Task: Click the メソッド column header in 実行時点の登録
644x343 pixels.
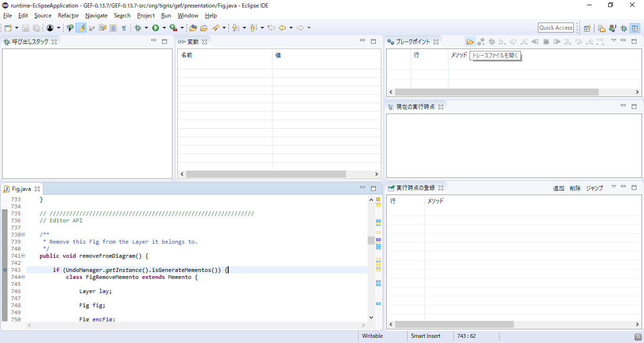Action: tap(533, 201)
